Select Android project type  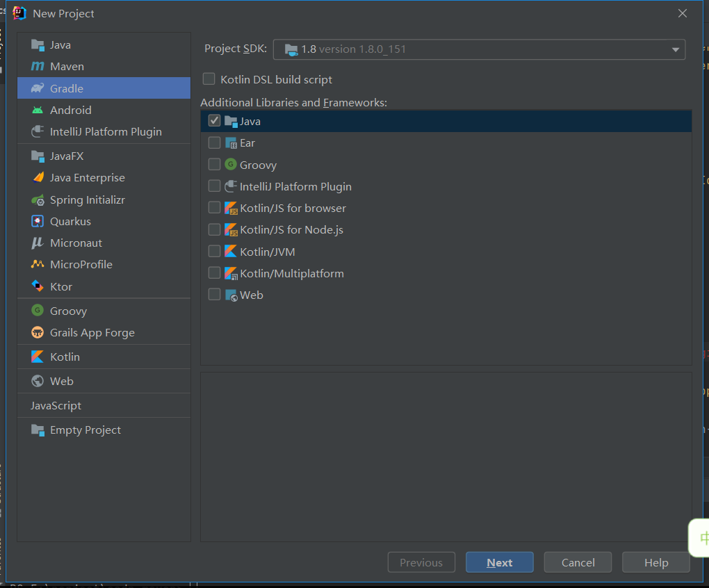[104, 111]
